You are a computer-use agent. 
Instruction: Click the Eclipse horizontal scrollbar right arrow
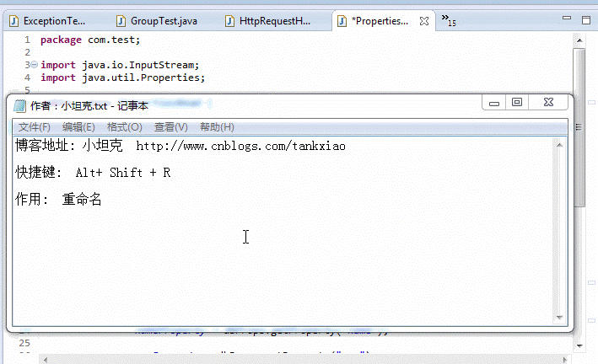(565, 360)
